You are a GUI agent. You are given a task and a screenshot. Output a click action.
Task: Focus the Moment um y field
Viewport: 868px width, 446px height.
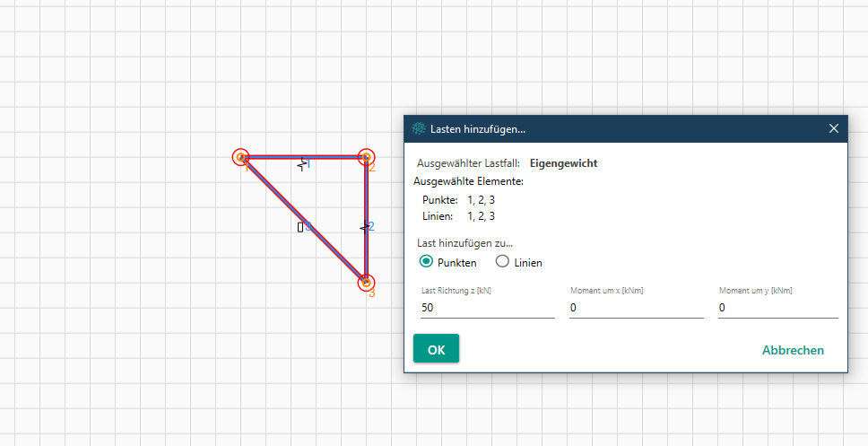777,308
